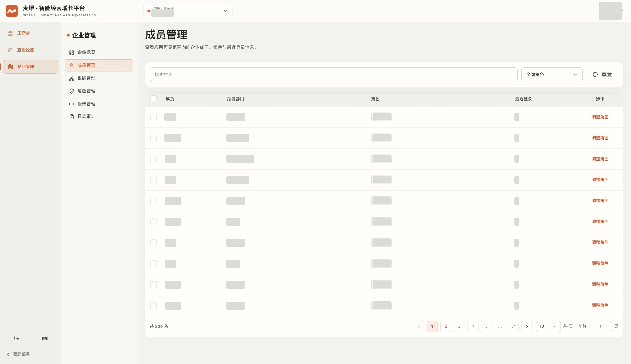Toggle dark mode moon icon
This screenshot has width=631, height=364.
click(16, 338)
